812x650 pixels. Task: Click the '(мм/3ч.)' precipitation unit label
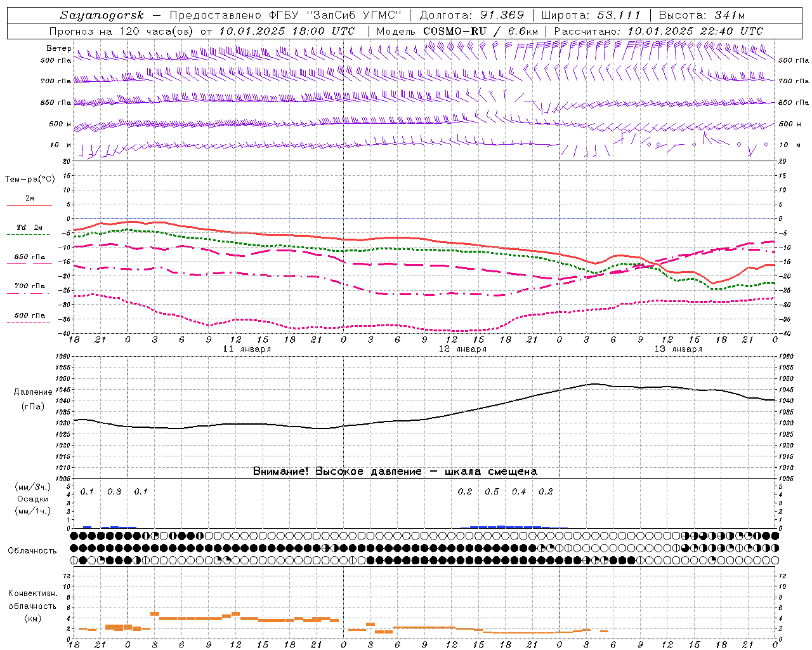[x=33, y=487]
